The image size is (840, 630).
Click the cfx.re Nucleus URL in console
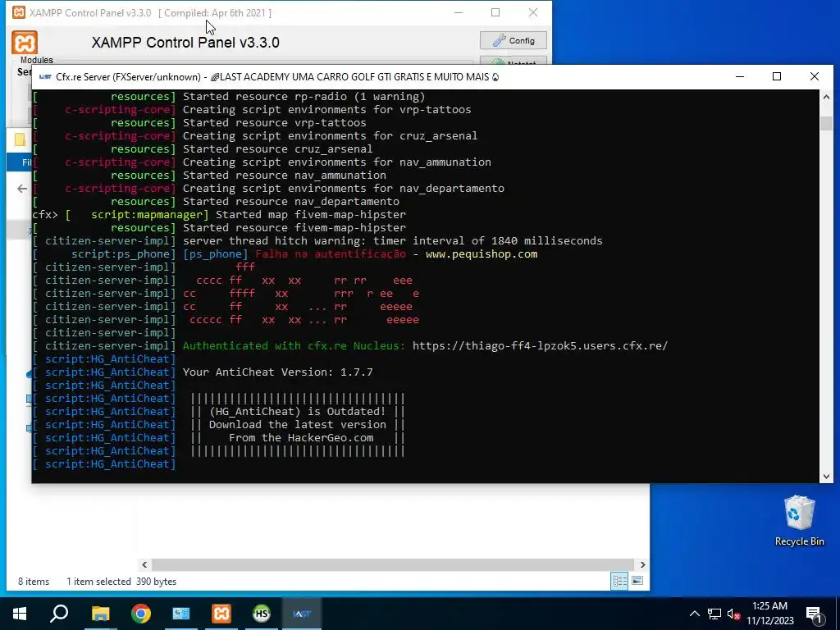[x=540, y=346]
